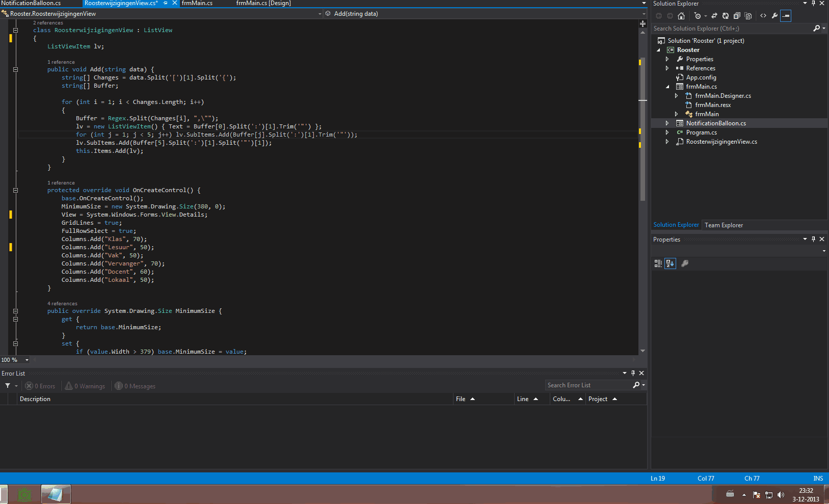Select Program.cs in Solution Explorer
The height and width of the screenshot is (504, 829).
pyautogui.click(x=701, y=132)
